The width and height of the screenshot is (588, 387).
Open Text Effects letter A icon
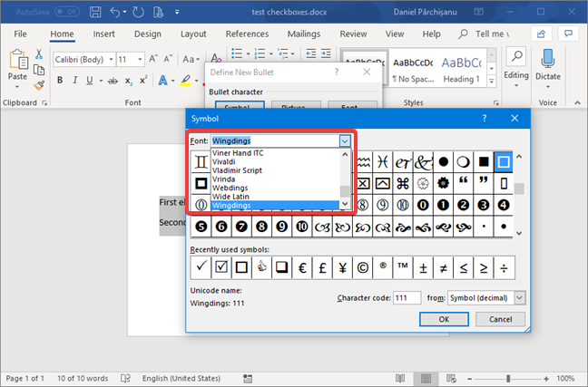[162, 80]
